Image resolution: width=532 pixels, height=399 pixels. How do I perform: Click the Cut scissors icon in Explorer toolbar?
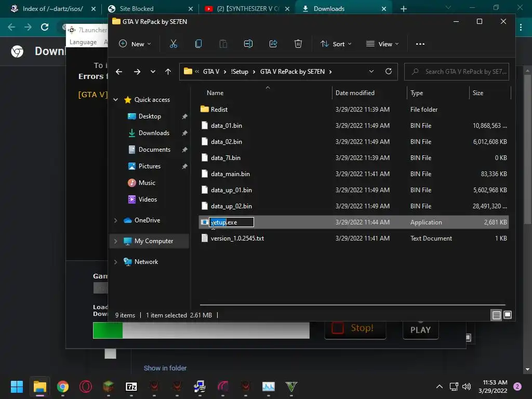click(x=174, y=44)
